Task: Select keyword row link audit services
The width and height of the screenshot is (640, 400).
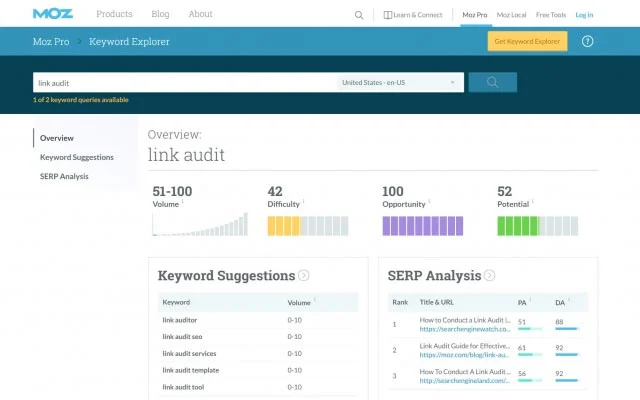Action: (258, 353)
